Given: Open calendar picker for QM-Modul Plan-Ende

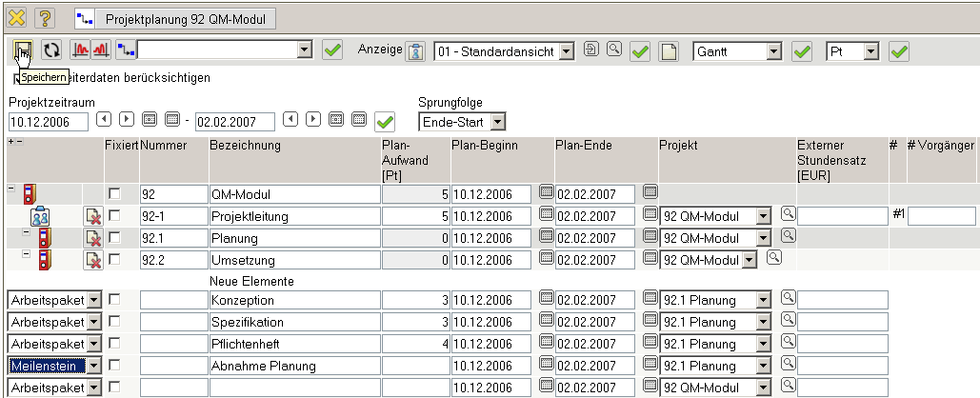Looking at the screenshot, I should (x=650, y=193).
